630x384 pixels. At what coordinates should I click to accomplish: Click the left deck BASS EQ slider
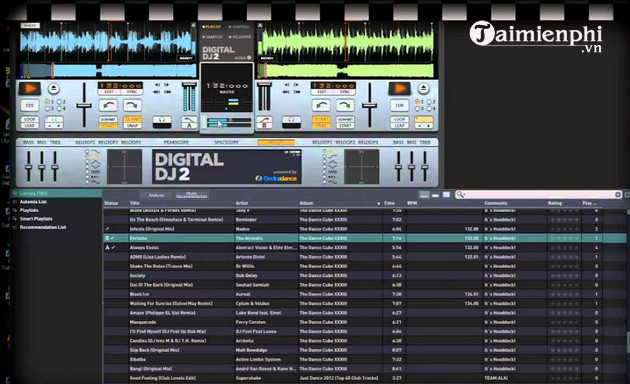29,166
